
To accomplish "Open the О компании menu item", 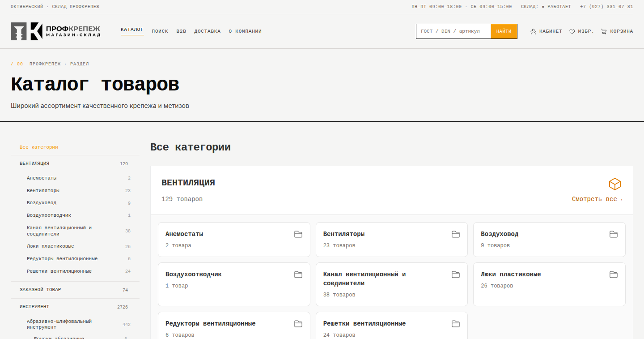I will tap(245, 31).
